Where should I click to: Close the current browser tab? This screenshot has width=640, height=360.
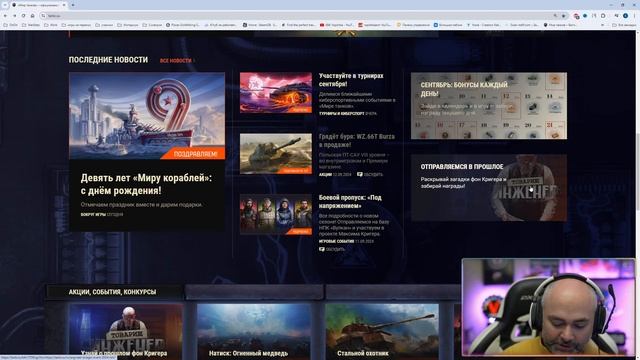point(64,5)
